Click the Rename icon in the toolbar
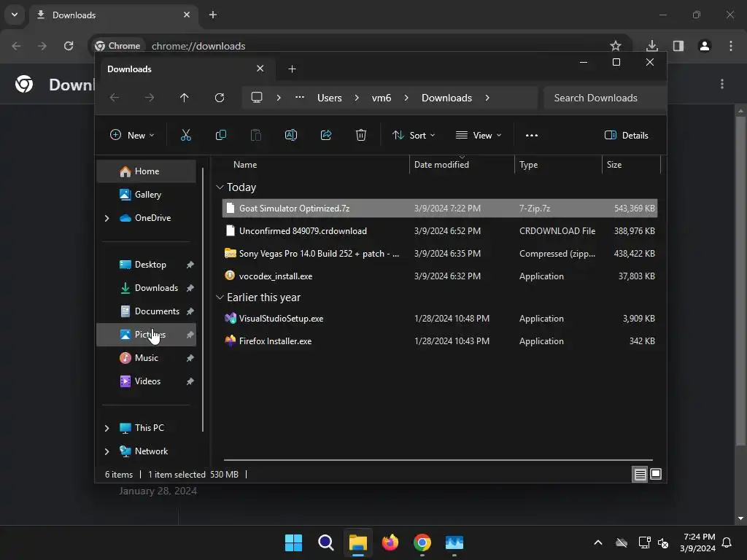 [291, 135]
